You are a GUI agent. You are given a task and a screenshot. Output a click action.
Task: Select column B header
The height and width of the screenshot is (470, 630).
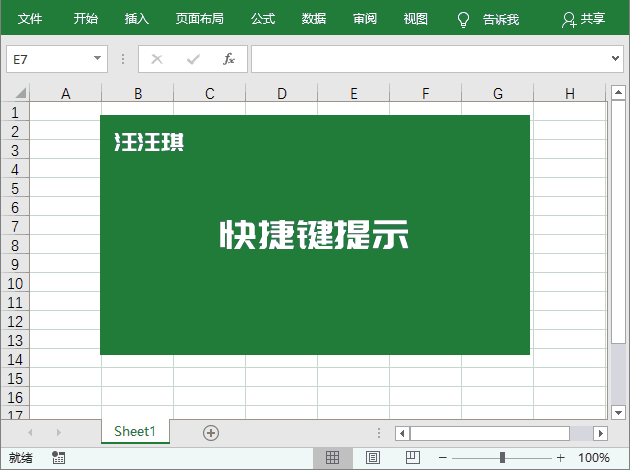[x=138, y=93]
